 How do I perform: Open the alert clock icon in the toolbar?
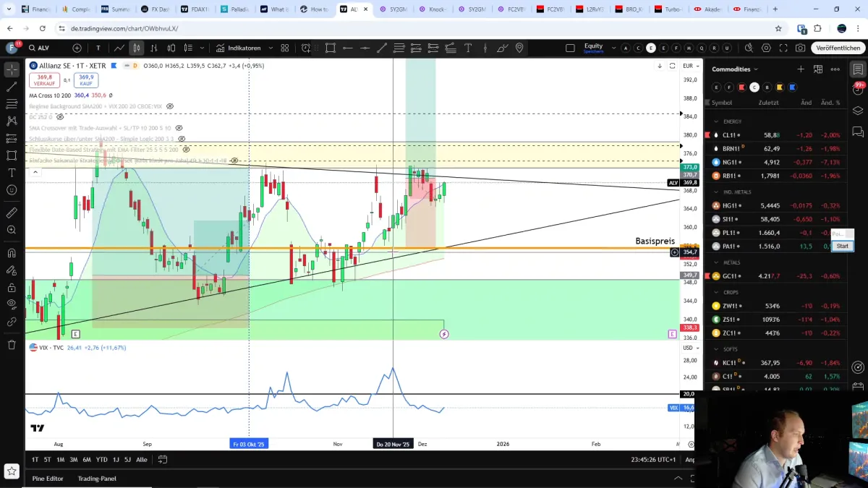(305, 48)
